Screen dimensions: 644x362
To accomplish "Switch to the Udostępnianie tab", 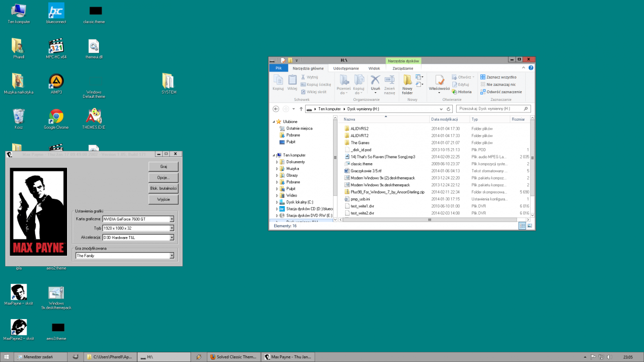I will point(346,69).
